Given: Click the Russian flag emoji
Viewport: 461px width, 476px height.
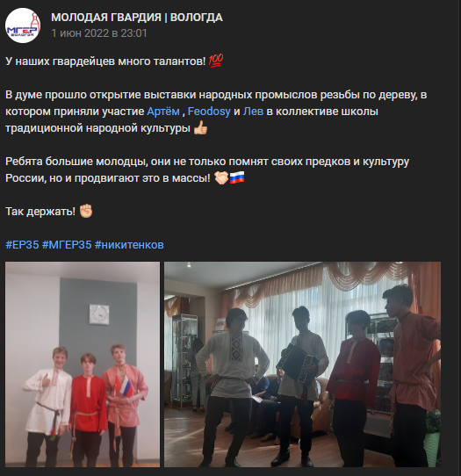Looking at the screenshot, I should (x=237, y=178).
